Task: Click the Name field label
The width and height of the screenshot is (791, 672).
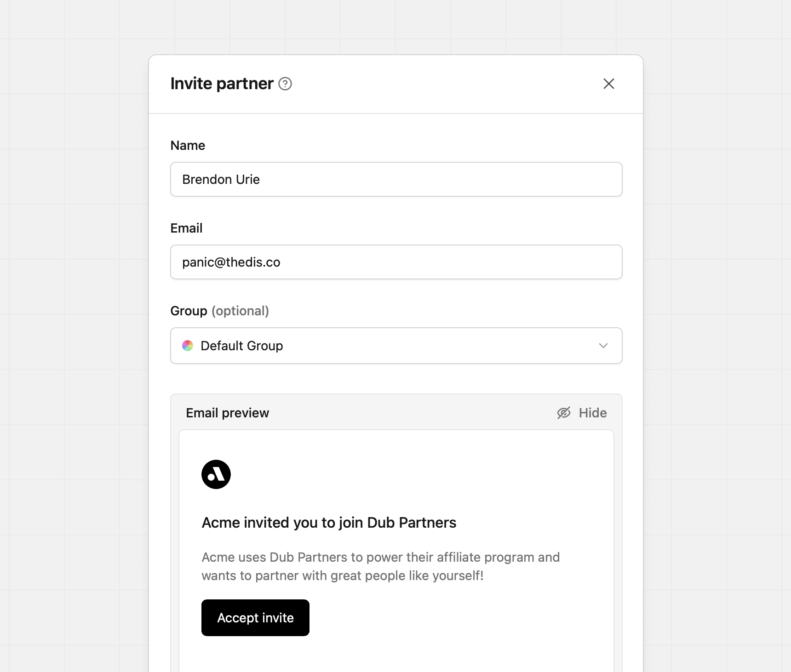Action: (188, 145)
